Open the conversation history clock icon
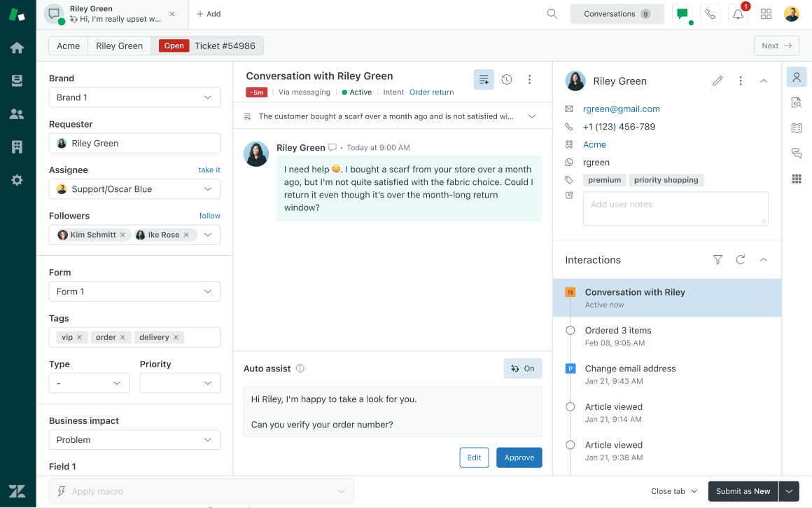Image resolution: width=812 pixels, height=508 pixels. click(x=507, y=79)
